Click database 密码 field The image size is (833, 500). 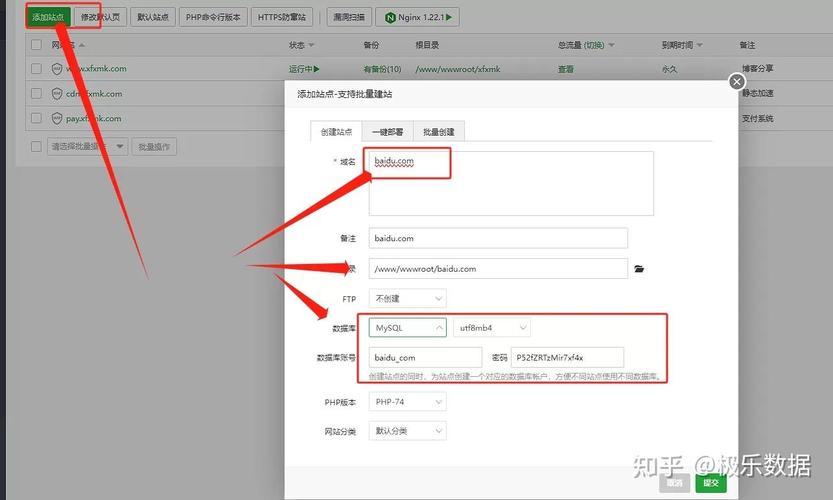(x=567, y=358)
